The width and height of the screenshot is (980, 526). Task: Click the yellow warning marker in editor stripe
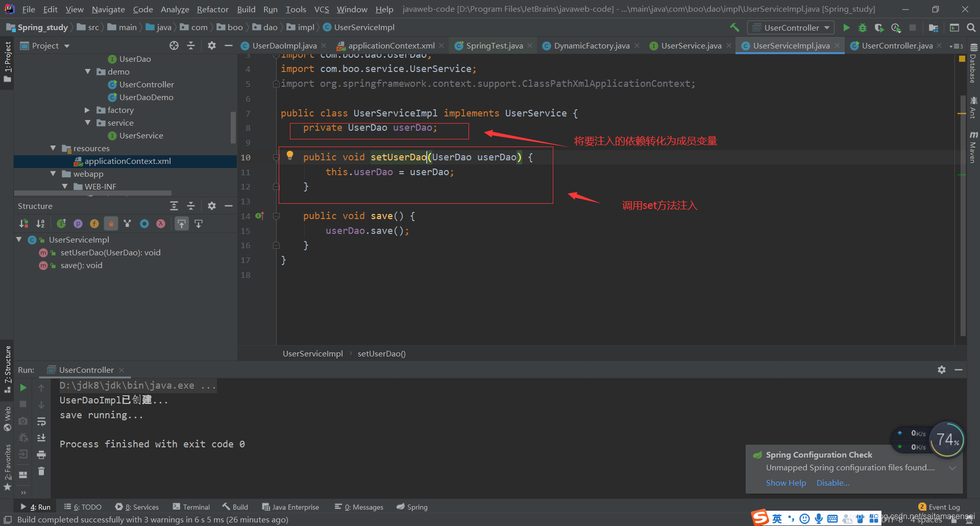[x=962, y=59]
